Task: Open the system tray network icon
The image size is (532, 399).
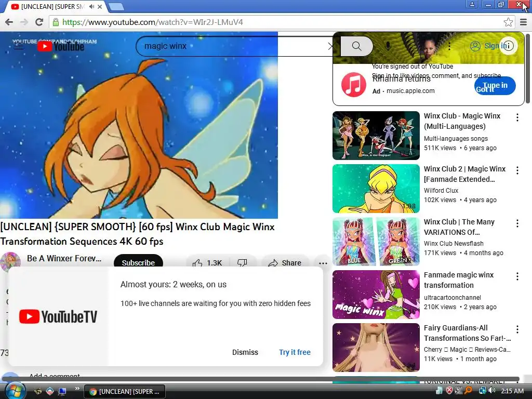Action: (482, 391)
